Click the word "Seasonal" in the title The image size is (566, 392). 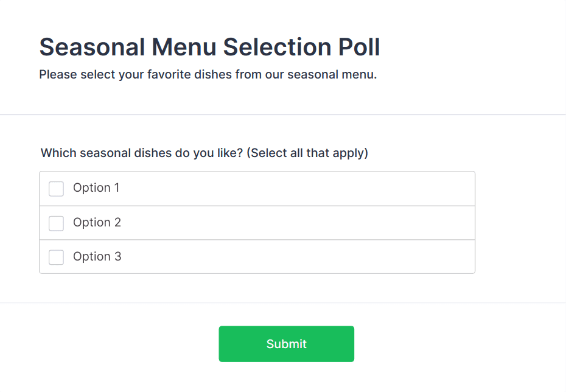pos(92,47)
